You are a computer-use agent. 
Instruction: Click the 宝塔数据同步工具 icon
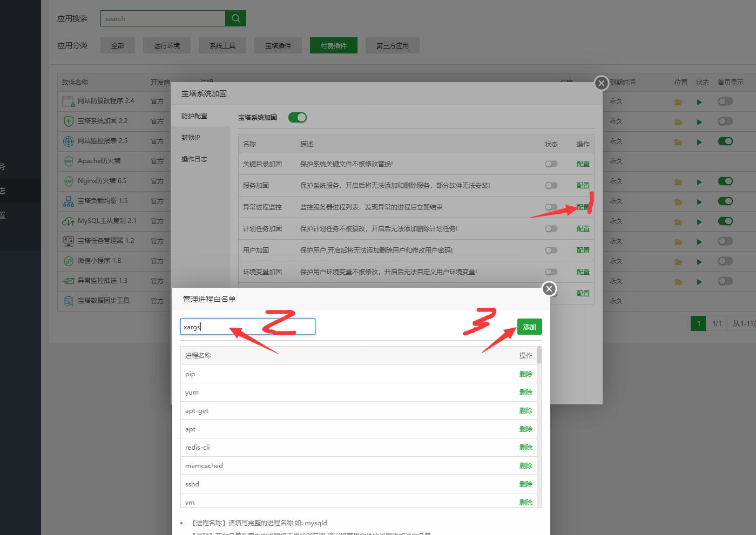(69, 301)
